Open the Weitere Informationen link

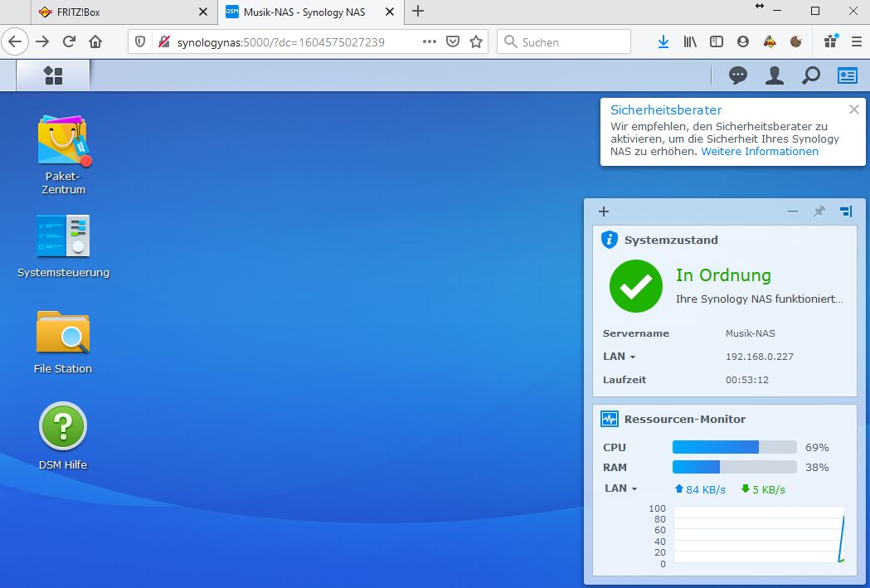click(760, 152)
